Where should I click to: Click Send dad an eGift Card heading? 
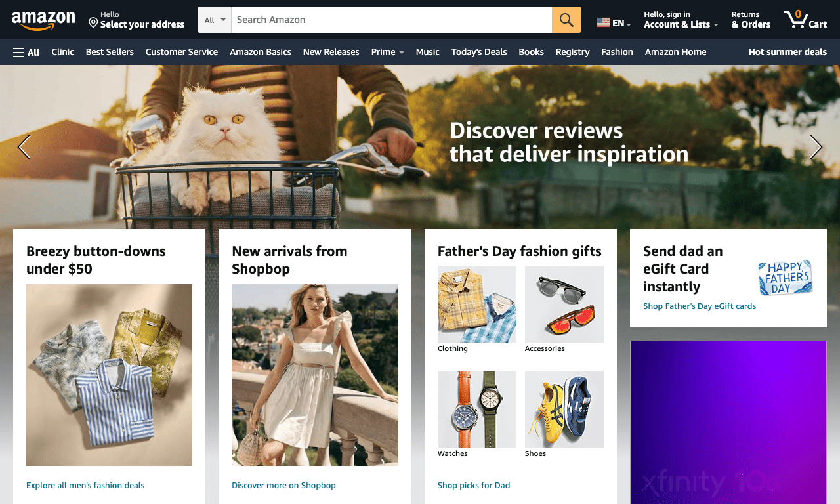point(683,269)
